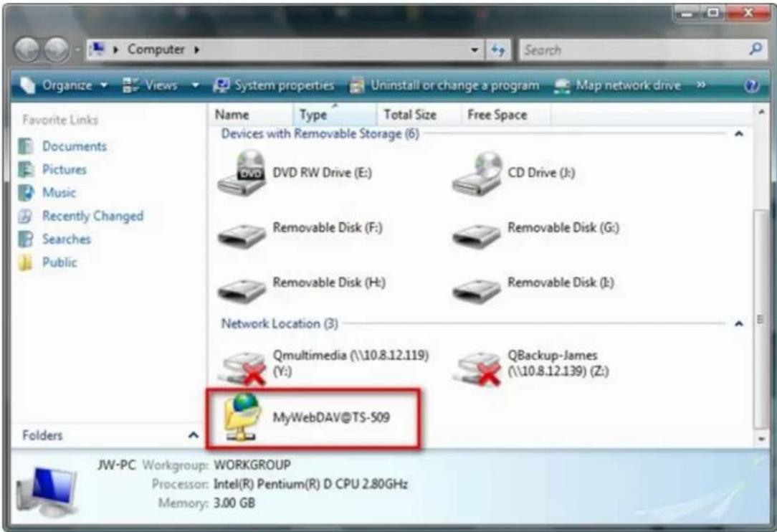
Task: Click JW-PC computer icon in details pane
Action: tap(47, 491)
